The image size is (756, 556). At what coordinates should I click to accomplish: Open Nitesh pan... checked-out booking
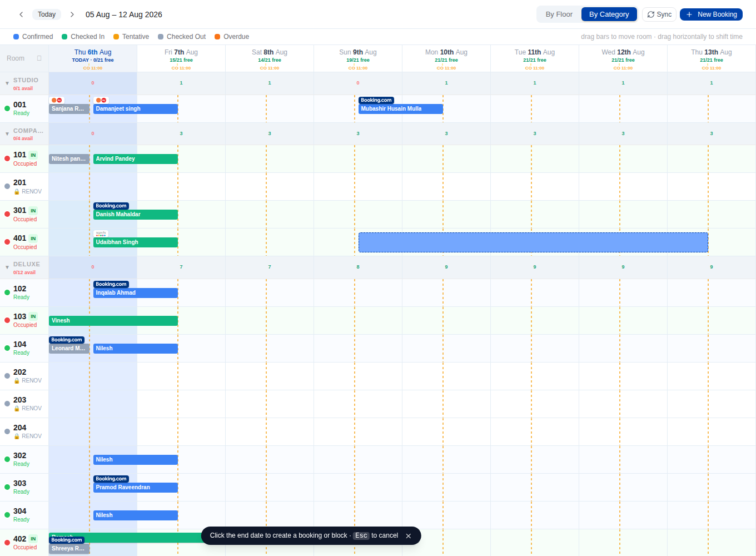coord(69,159)
